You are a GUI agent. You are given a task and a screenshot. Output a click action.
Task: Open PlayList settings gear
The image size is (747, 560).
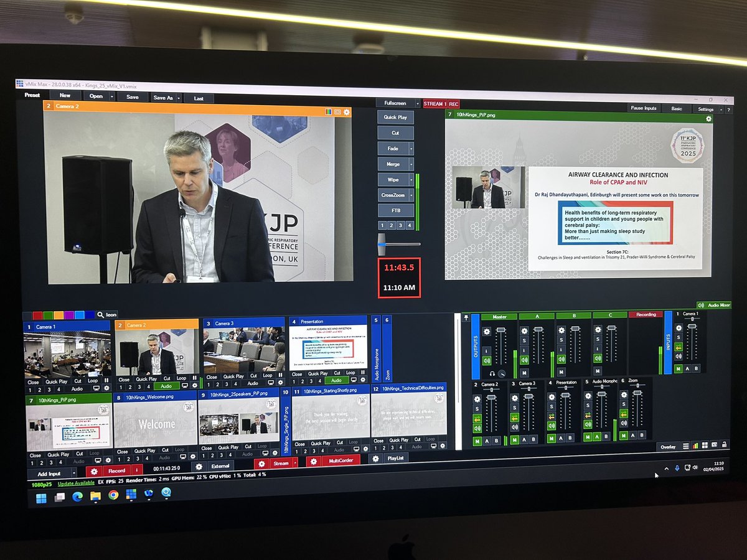(x=376, y=459)
